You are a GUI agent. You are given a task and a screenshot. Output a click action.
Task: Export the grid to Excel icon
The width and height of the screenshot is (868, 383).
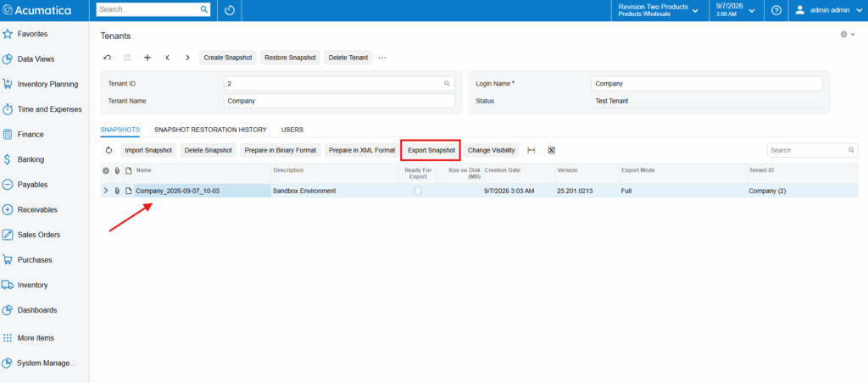pyautogui.click(x=551, y=150)
